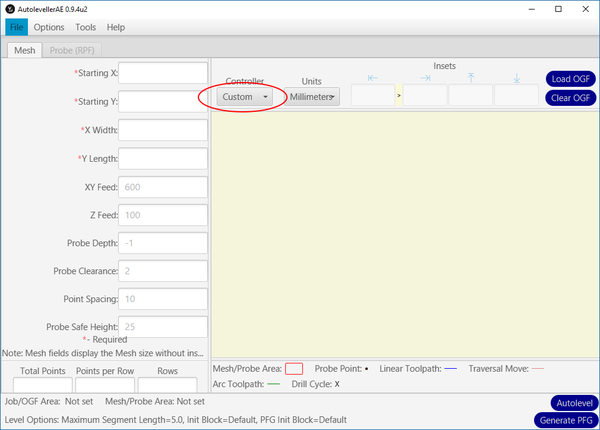Open the Controller dropdown set to Custom
Image resolution: width=600 pixels, height=430 pixels.
tap(245, 97)
